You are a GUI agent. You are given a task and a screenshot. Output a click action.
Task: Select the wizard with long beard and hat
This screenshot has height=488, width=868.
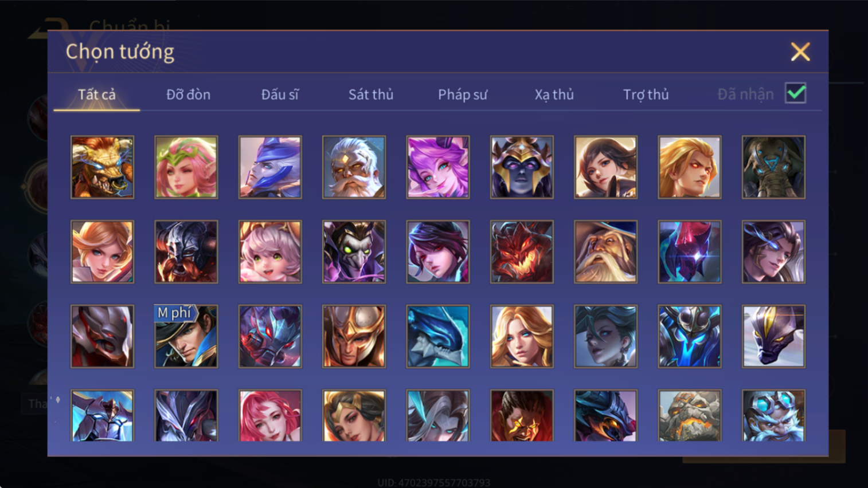(x=605, y=252)
